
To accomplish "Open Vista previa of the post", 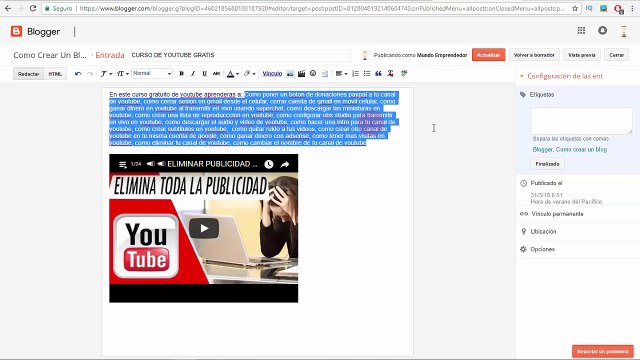I will (582, 55).
